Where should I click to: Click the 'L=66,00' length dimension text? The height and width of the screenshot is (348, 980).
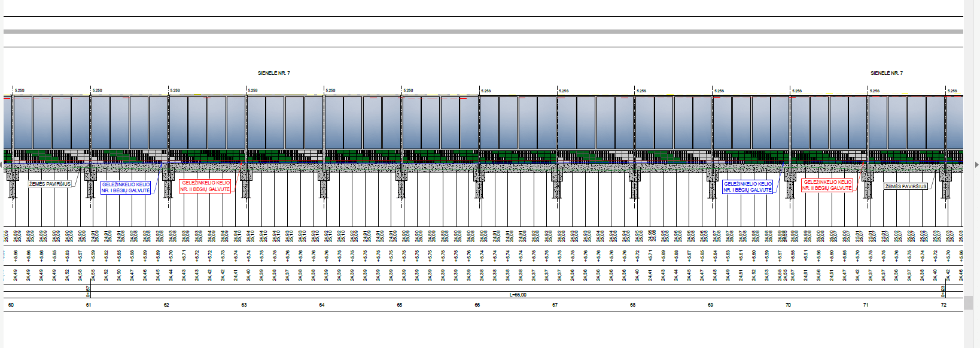tap(518, 295)
